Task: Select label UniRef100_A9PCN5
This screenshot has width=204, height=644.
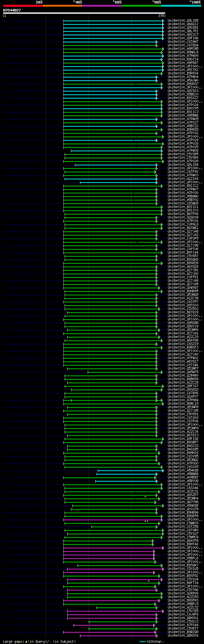Action: [183, 49]
